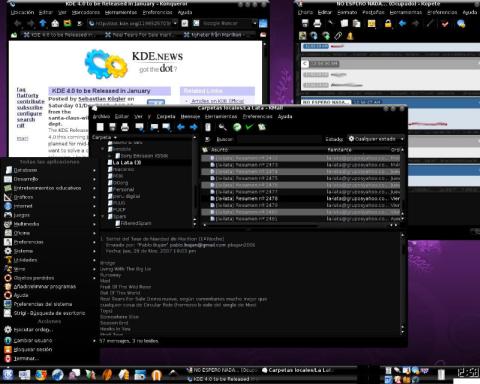Click the trash icon in KMail toolbar
Screen dimensions: 480x384
(208, 127)
